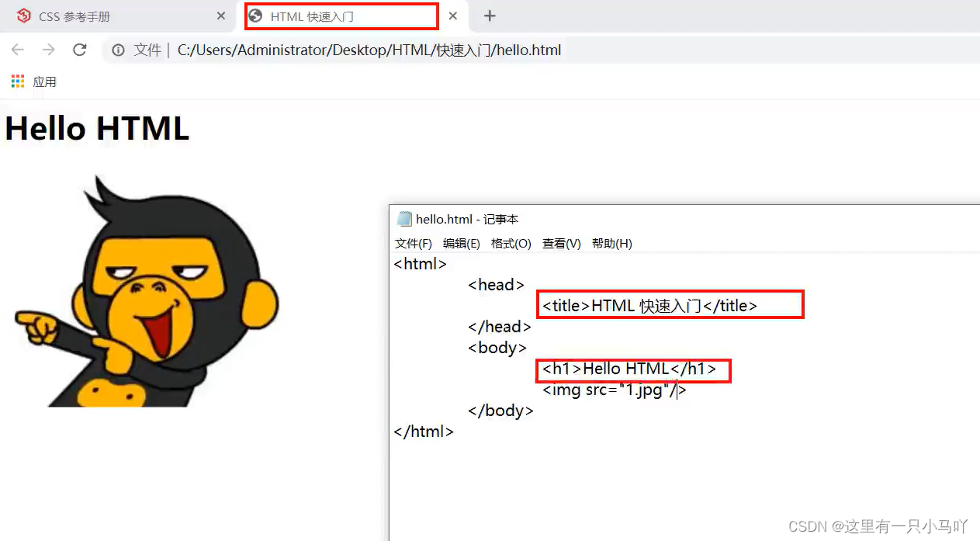Reload the hello.html page
The image size is (980, 541).
click(x=79, y=50)
